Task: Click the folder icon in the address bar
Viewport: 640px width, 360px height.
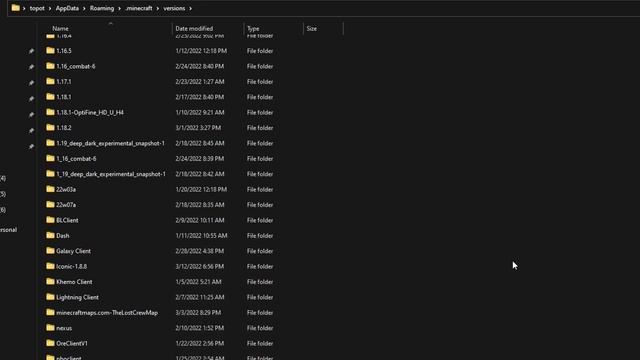Action: click(16, 8)
